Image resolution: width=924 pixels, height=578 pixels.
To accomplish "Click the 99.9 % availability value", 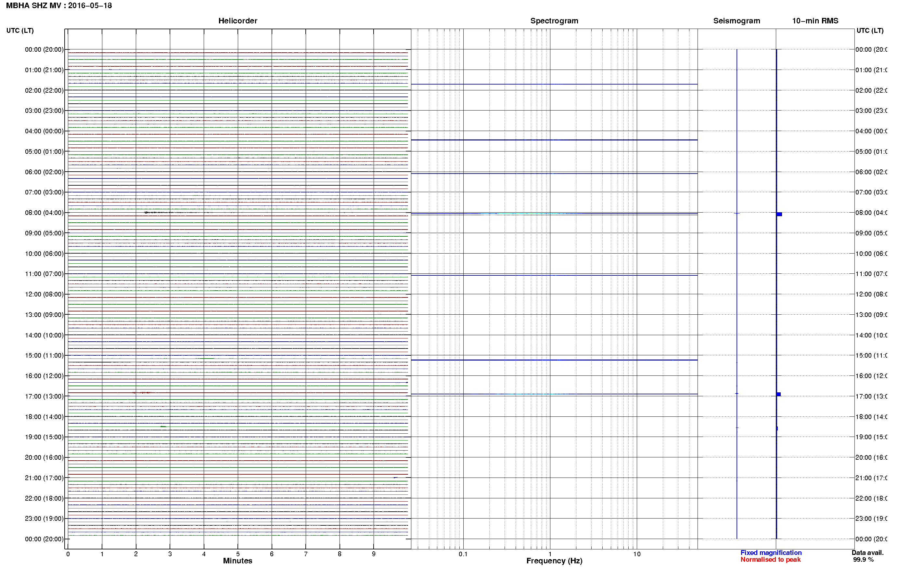I will click(863, 560).
